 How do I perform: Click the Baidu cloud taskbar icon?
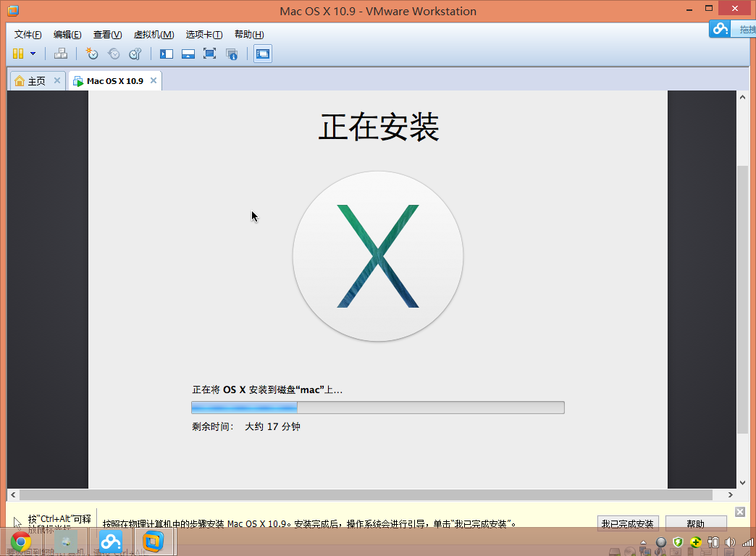pyautogui.click(x=111, y=542)
